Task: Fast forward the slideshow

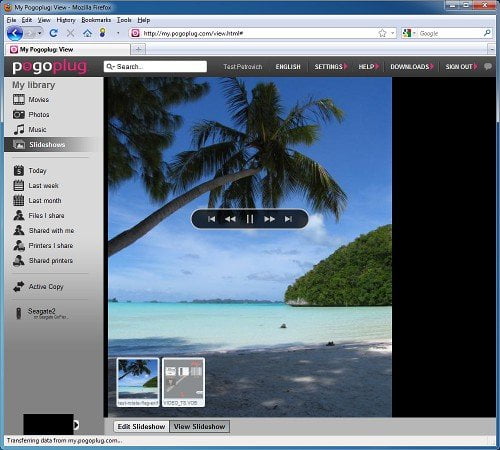Action: point(269,219)
